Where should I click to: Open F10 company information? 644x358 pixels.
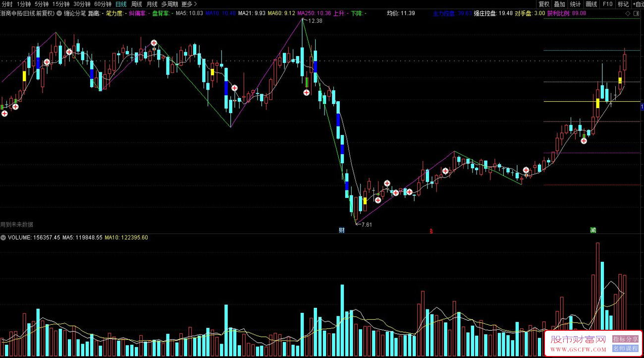coord(607,4)
